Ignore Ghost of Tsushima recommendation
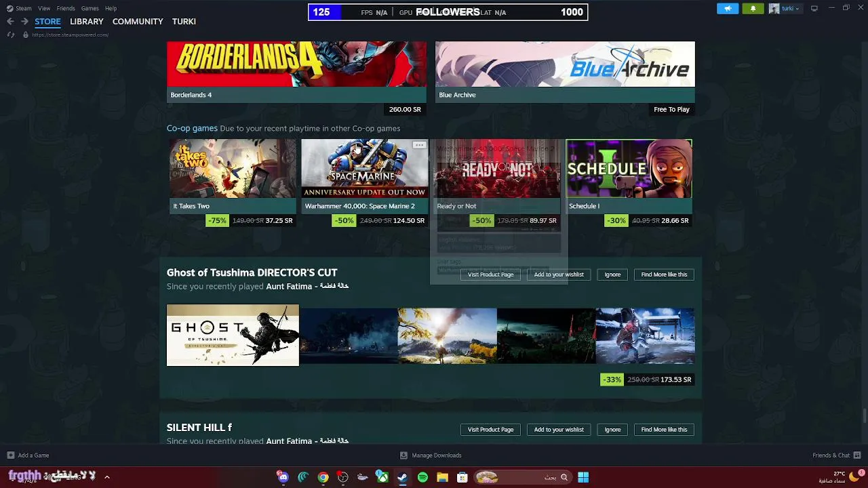The width and height of the screenshot is (868, 488). point(612,274)
